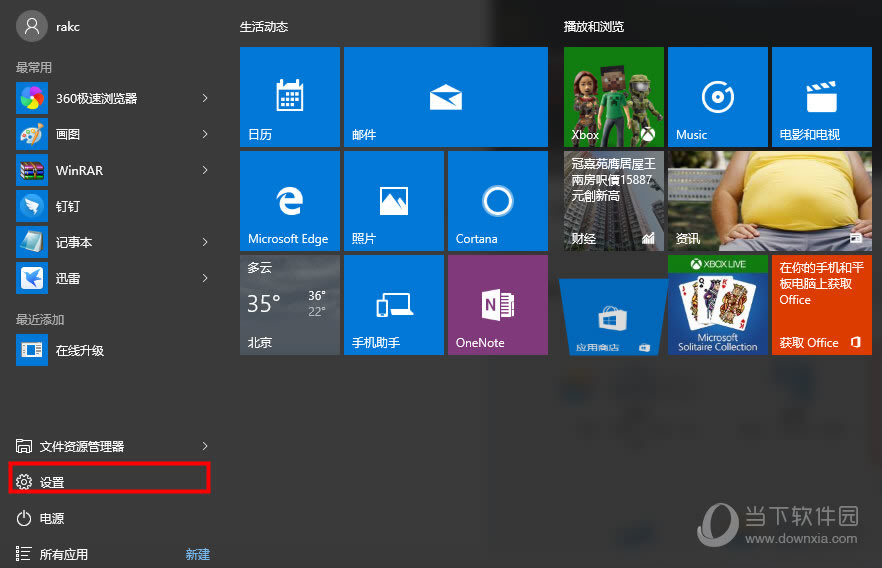This screenshot has height=568, width=882.
Task: Expand 360极速浏览器 jump list arrow
Action: tap(205, 98)
